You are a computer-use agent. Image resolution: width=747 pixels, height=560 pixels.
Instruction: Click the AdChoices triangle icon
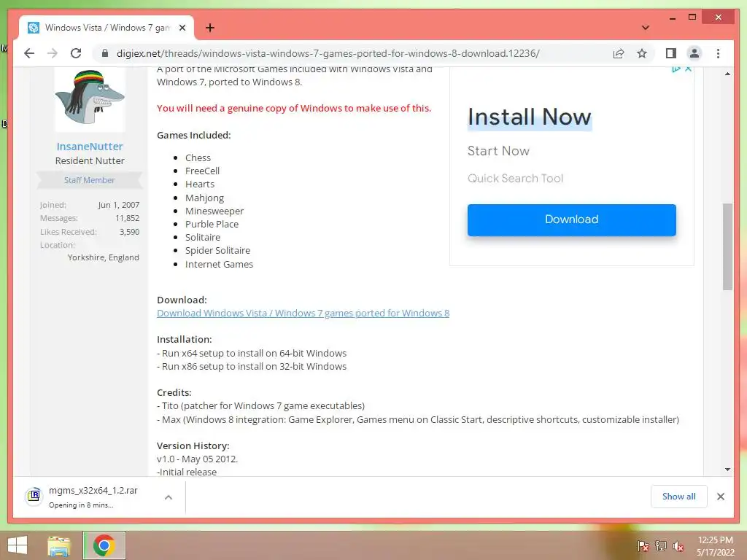(676, 69)
